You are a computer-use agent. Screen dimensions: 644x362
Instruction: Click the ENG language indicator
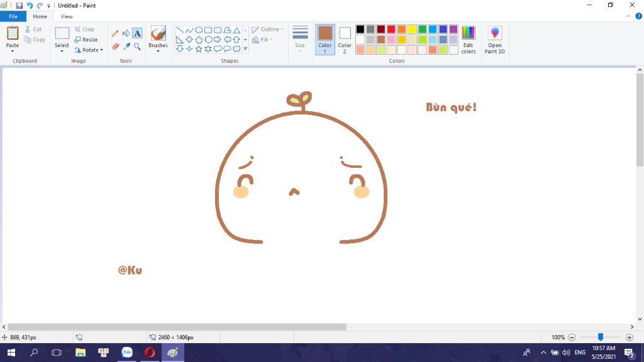[x=580, y=353]
